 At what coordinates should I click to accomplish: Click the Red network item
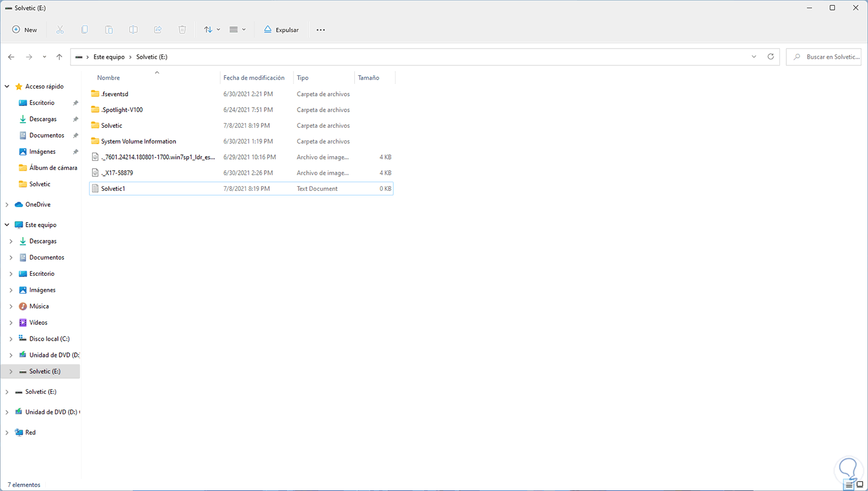point(30,432)
